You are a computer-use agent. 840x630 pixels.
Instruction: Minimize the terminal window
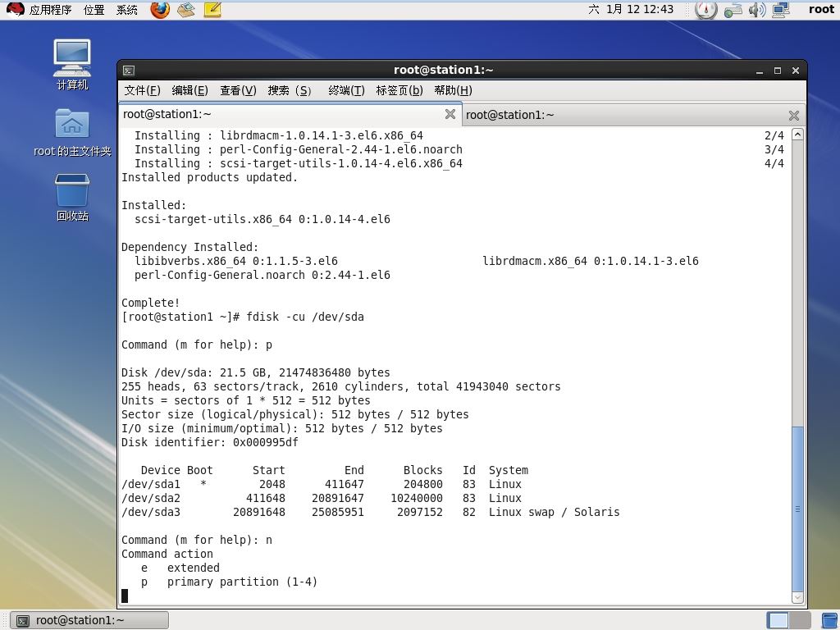point(760,71)
